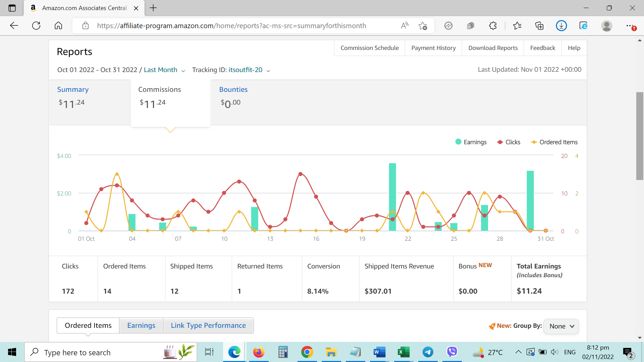The width and height of the screenshot is (644, 362).
Task: Launch Firefox from the taskbar
Action: click(259, 352)
